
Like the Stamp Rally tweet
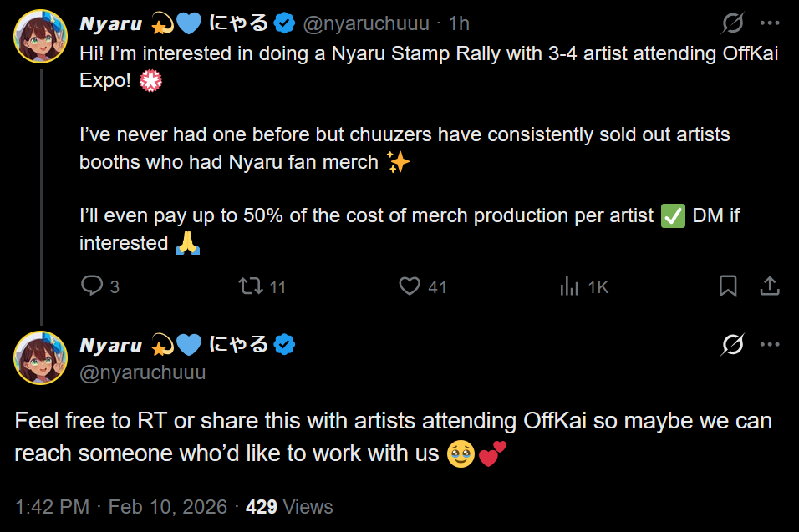pos(410,286)
